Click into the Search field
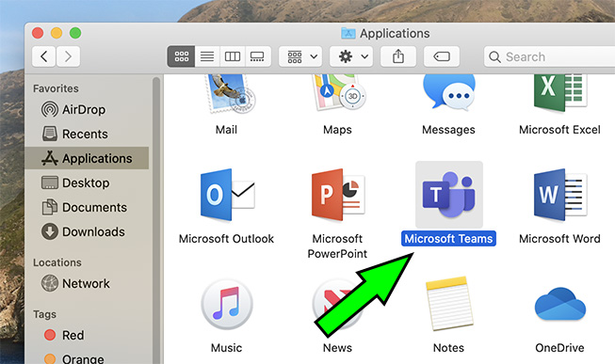This screenshot has width=615, height=364. pos(549,56)
